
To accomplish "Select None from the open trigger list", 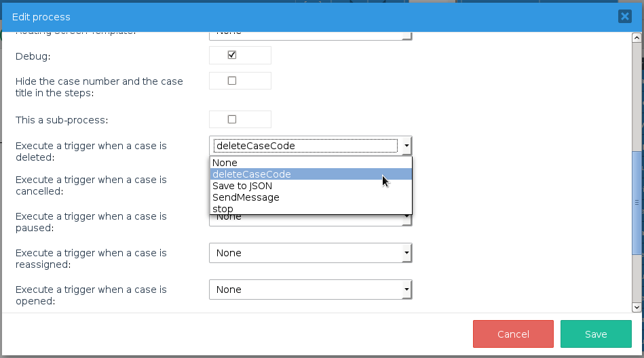I will tap(225, 163).
